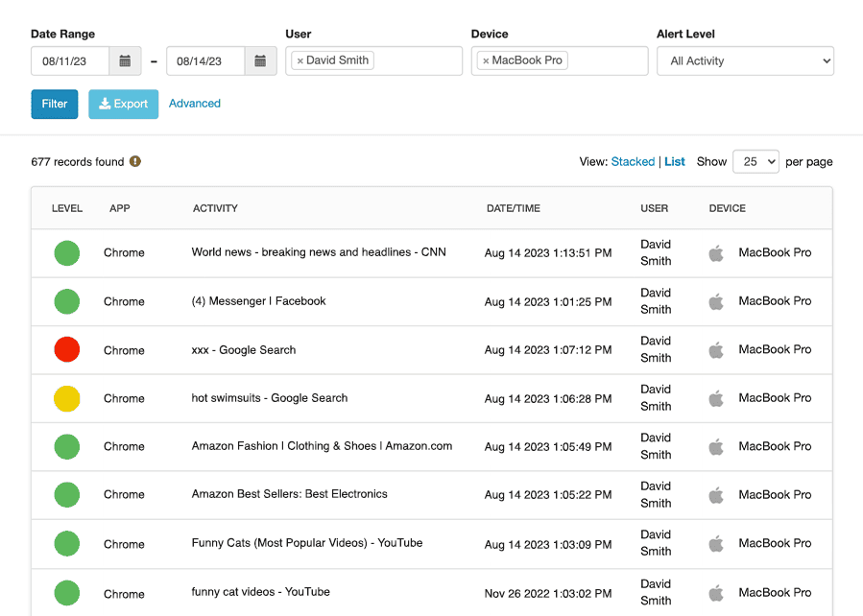Screen dimensions: 863x616
Task: Click the red alert dot on the xxx search row
Action: coord(66,349)
